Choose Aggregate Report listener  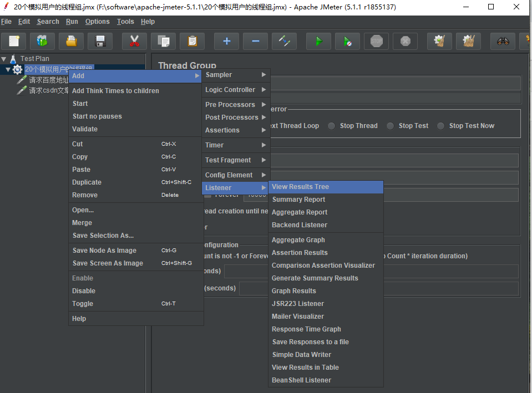click(326, 212)
